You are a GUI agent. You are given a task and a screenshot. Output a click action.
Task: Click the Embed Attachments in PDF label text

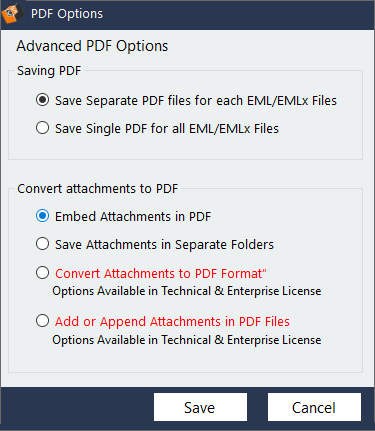point(133,217)
